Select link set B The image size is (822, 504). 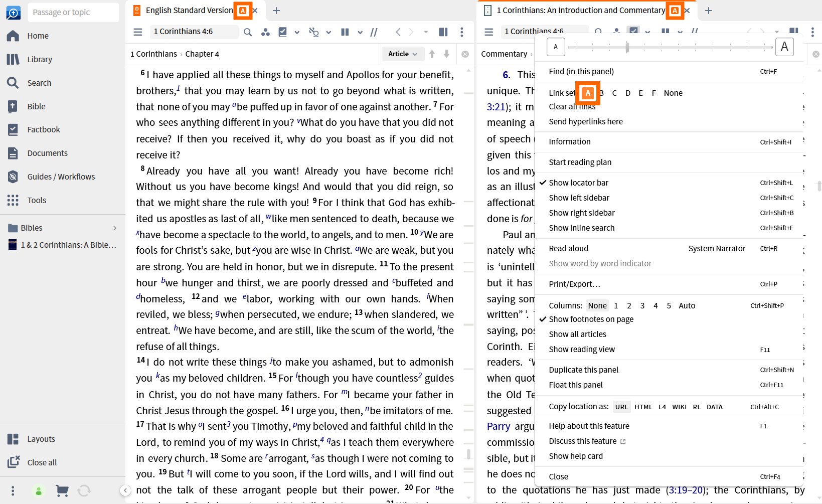point(601,93)
